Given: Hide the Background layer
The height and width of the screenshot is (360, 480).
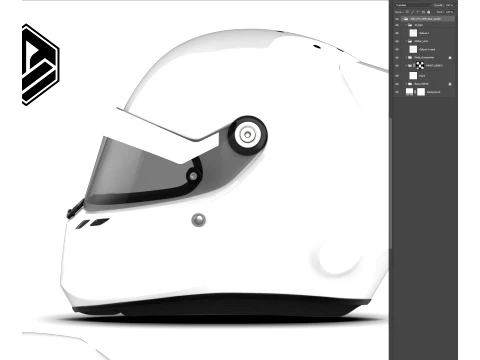Looking at the screenshot, I should (397, 92).
